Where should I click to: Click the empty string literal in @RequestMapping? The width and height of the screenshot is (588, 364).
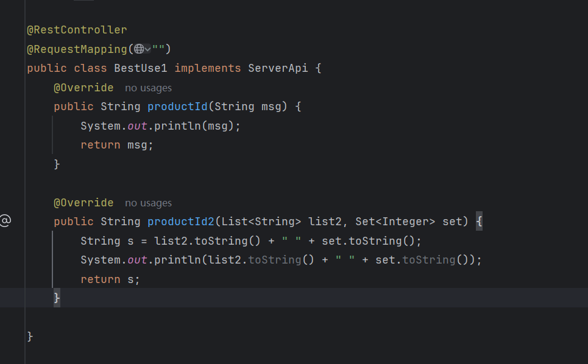[158, 48]
